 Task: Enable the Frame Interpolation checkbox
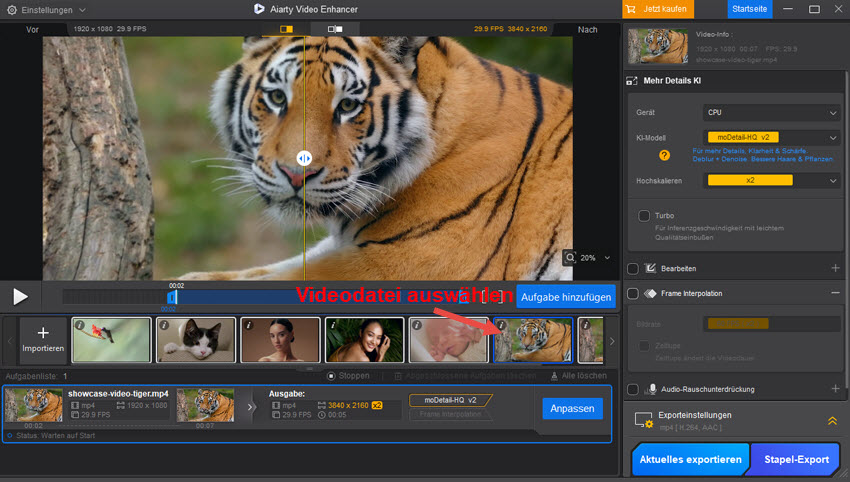tap(633, 293)
